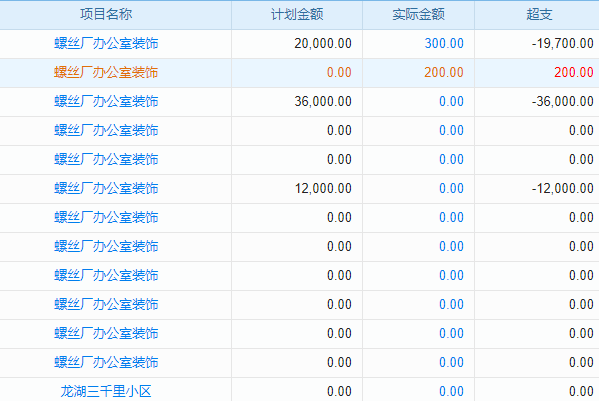Select the overspend value -36,000.00
This screenshot has height=401, width=599.
(563, 102)
